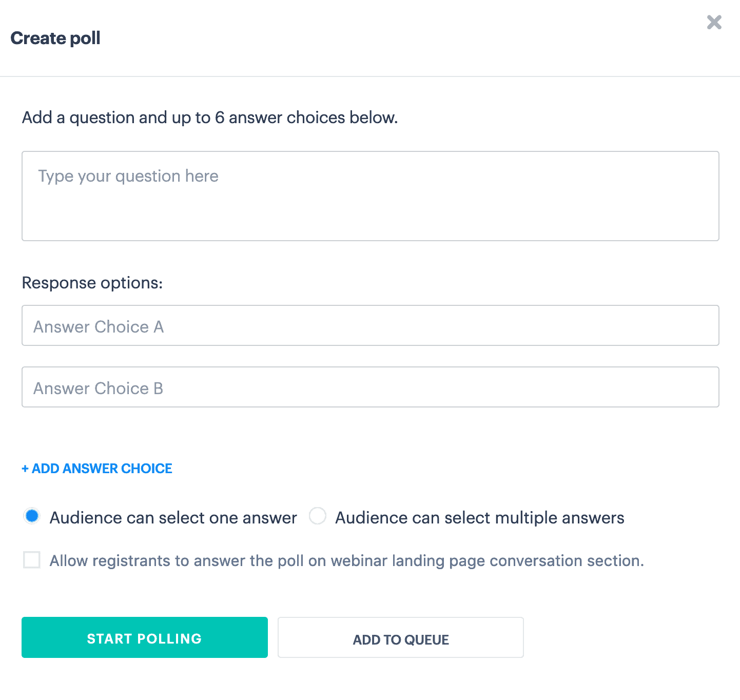Enable 'Audience can select multiple answers'
740x700 pixels.
tap(318, 517)
